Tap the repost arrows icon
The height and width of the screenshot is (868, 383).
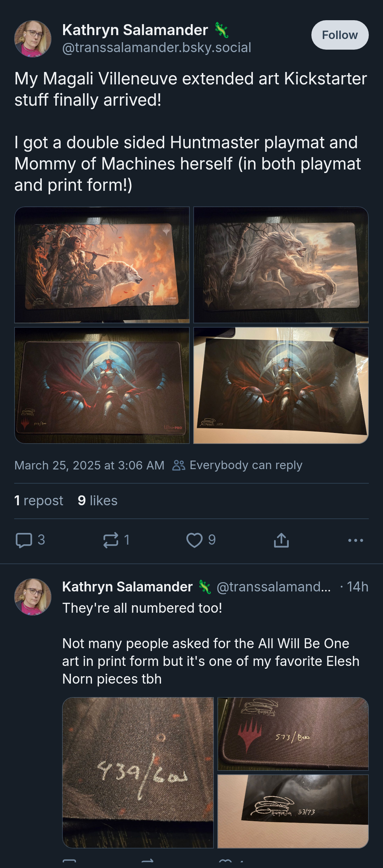click(111, 540)
